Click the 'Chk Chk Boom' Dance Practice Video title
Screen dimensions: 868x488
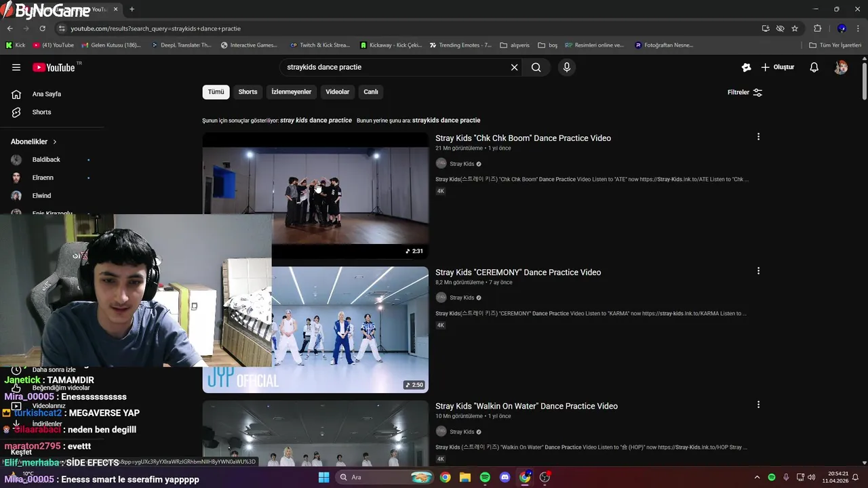coord(523,138)
